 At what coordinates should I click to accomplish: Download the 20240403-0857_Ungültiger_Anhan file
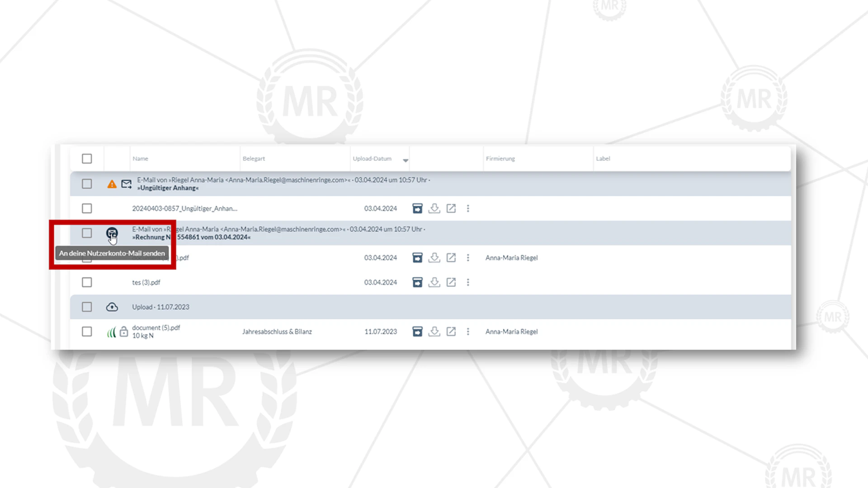tap(434, 208)
